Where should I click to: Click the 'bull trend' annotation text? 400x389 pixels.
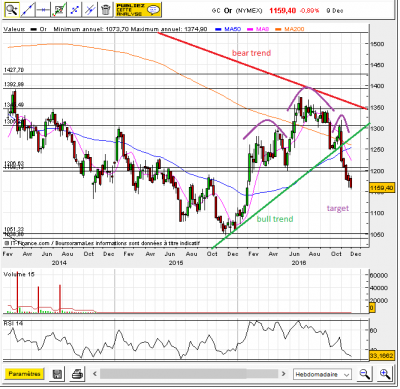(x=275, y=219)
